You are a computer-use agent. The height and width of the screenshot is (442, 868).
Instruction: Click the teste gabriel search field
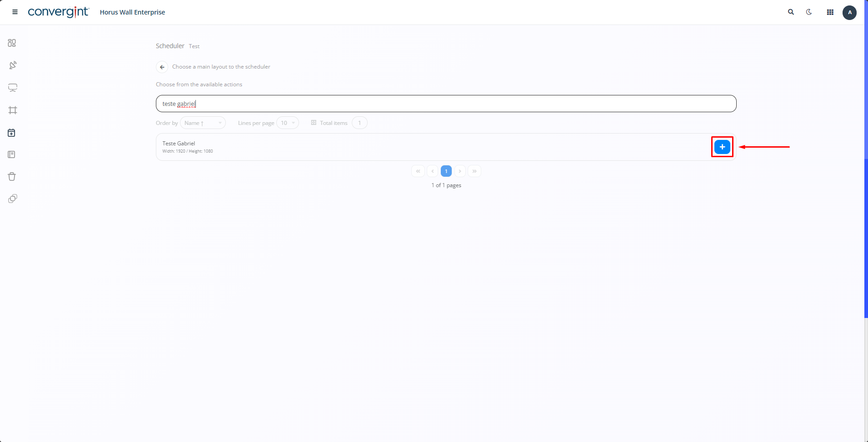click(x=445, y=104)
